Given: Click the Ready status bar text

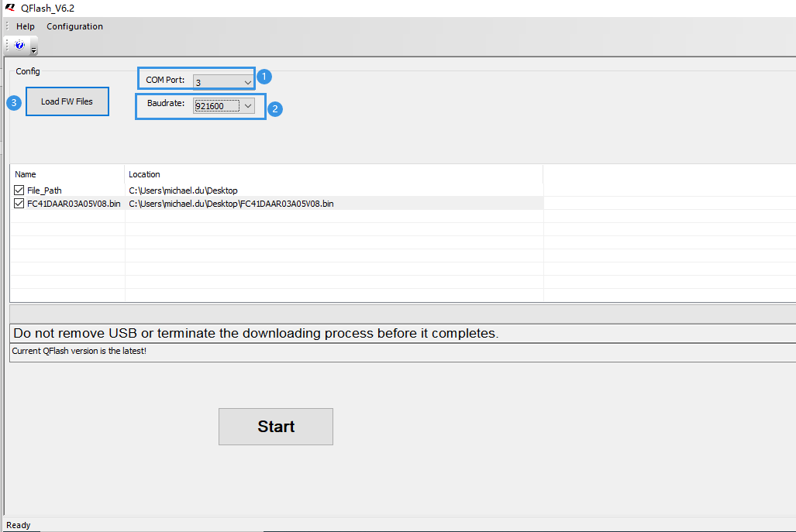Looking at the screenshot, I should pyautogui.click(x=18, y=524).
